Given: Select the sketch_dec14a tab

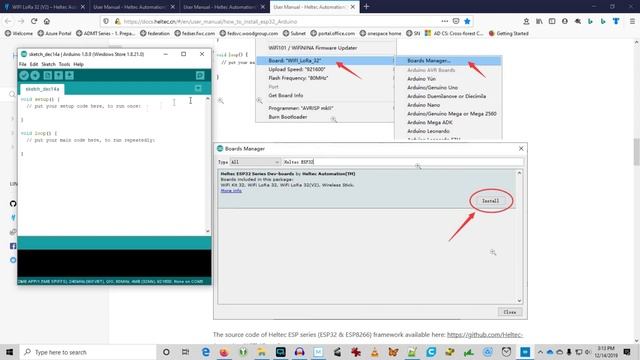Looking at the screenshot, I should (42, 89).
